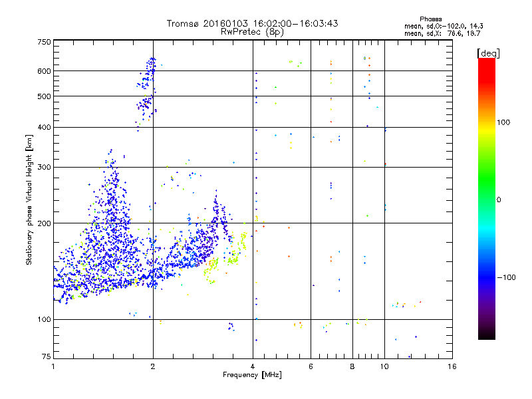Click the 'Phases' heading at top right
532x399 pixels.
[x=430, y=19]
